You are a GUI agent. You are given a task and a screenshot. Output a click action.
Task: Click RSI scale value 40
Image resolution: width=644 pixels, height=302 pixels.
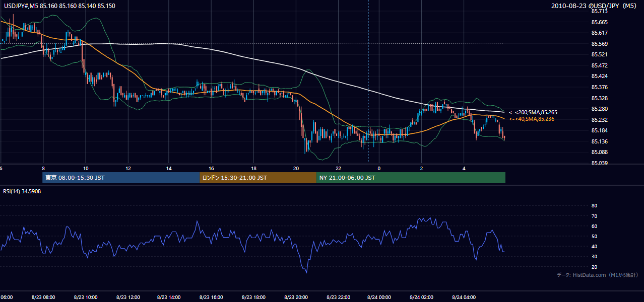(594, 247)
